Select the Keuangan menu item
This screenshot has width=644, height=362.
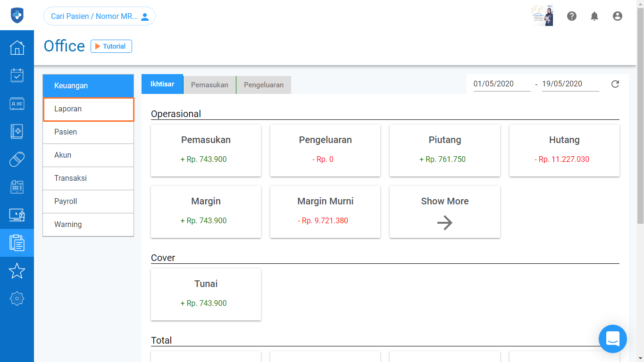88,85
